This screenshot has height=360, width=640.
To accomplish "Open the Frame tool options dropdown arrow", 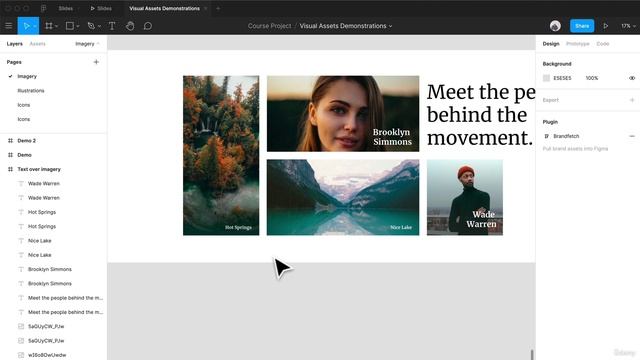I will coord(56,26).
